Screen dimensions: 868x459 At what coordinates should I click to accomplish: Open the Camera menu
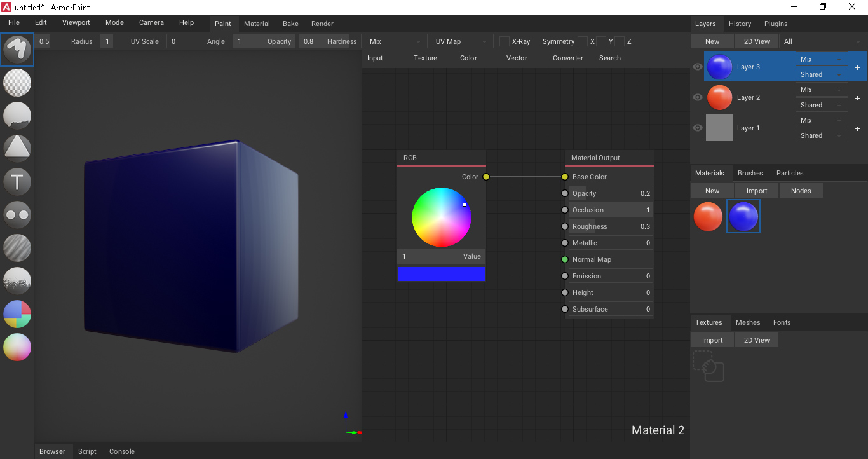[151, 22]
